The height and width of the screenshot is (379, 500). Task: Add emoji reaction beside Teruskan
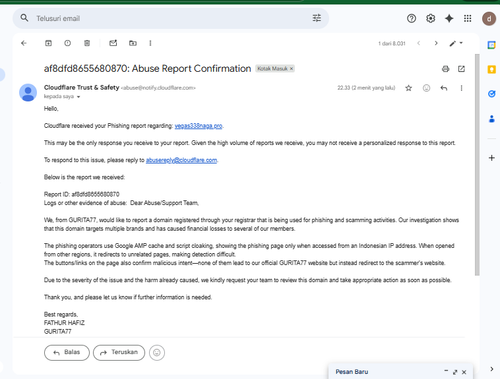157,352
